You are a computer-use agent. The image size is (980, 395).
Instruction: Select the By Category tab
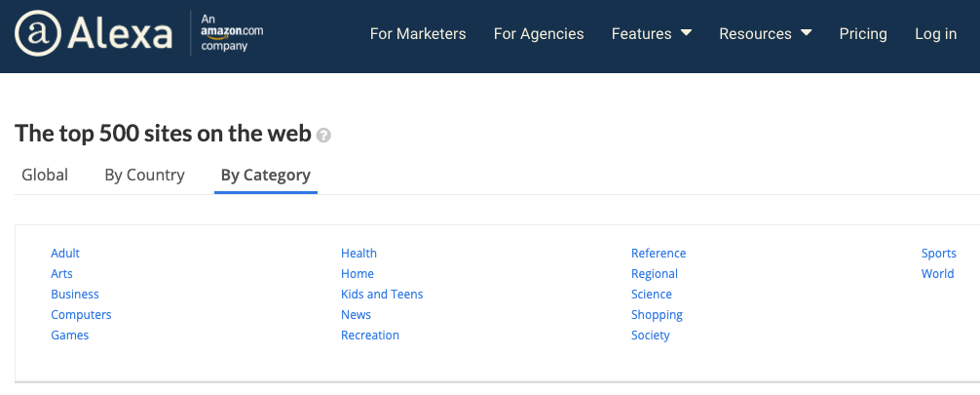tap(266, 176)
